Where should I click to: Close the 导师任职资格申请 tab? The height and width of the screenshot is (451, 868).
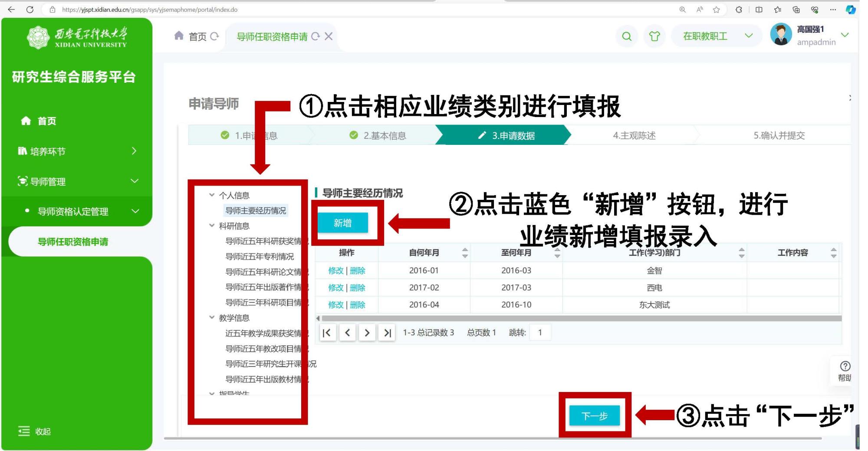tap(329, 37)
